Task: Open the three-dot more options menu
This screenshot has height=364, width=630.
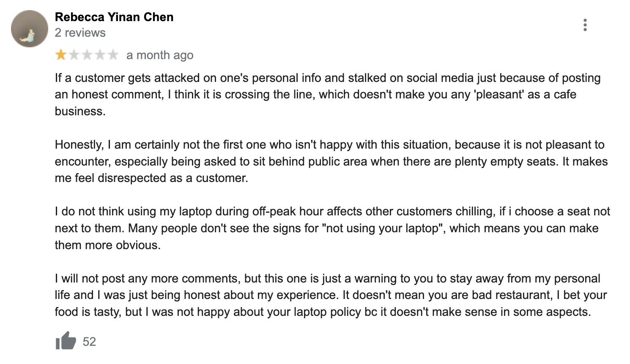Action: 585,25
